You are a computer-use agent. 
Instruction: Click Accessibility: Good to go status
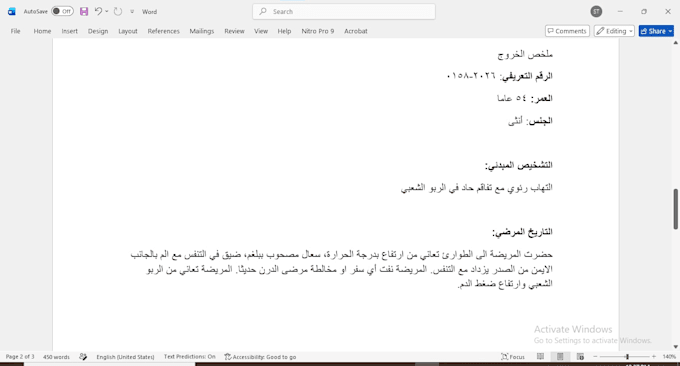click(x=260, y=357)
